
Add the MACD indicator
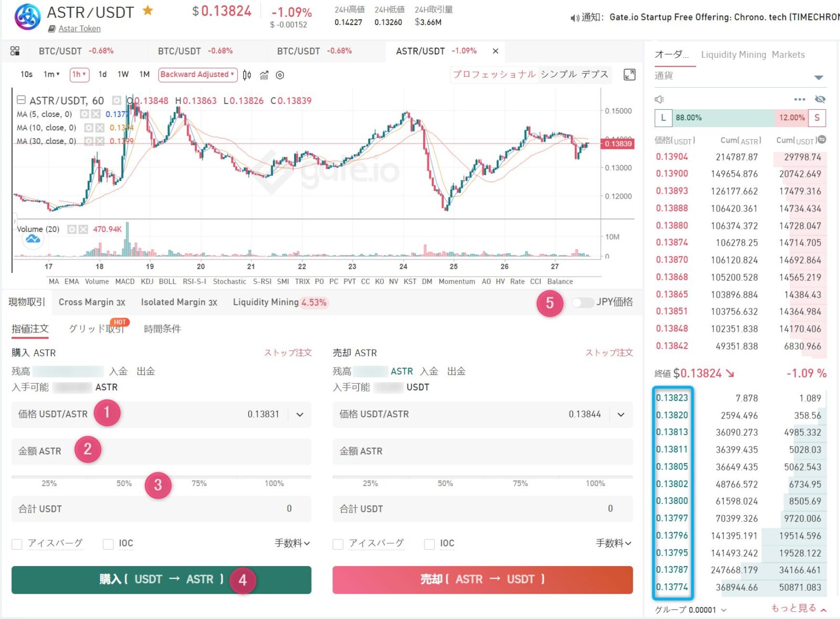(x=125, y=281)
